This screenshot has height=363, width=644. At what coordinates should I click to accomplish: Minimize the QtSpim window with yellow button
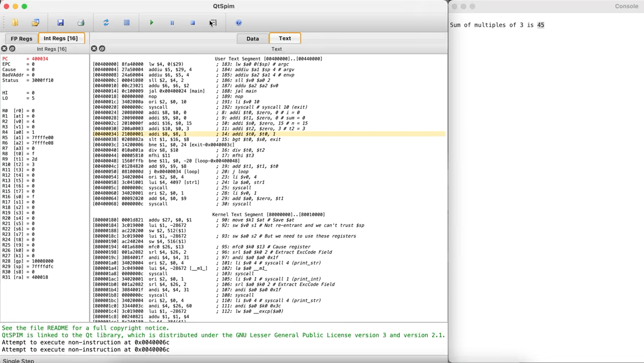pyautogui.click(x=15, y=6)
